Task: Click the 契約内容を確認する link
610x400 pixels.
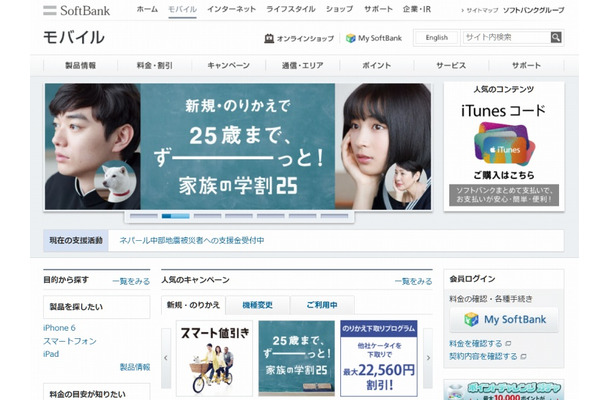Action: [483, 356]
